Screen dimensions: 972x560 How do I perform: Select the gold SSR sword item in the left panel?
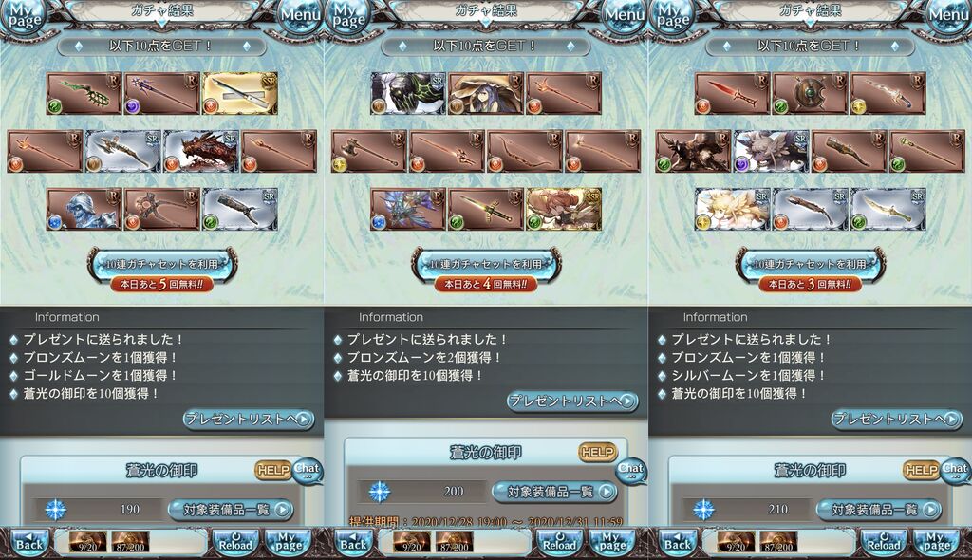tap(240, 93)
